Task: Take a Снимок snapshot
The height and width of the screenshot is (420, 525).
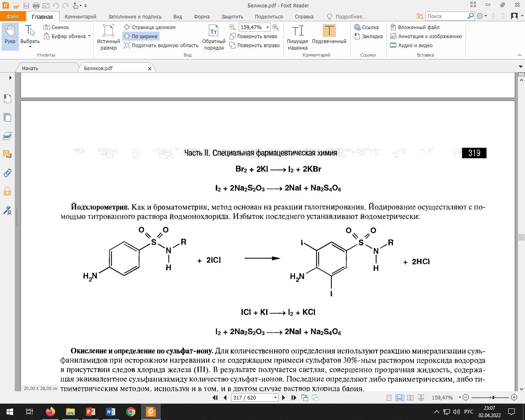Action: click(x=56, y=27)
